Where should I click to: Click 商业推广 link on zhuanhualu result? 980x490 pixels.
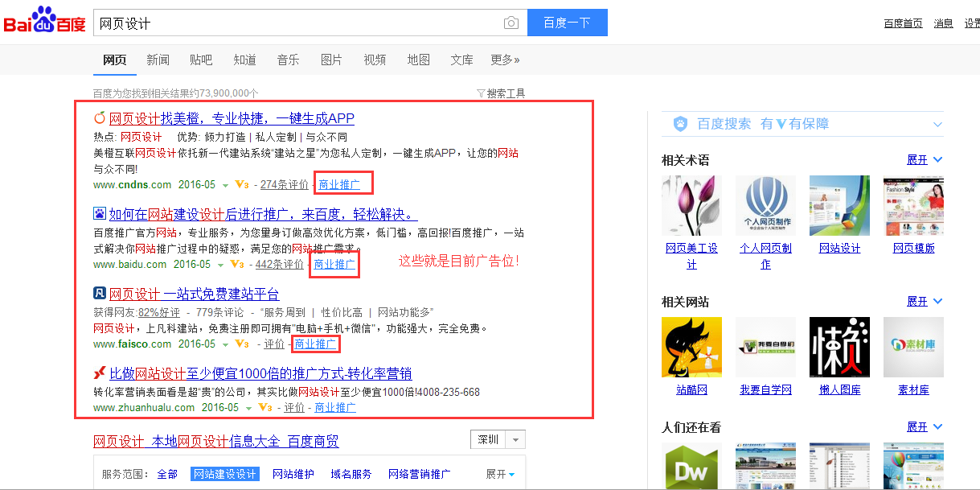coord(335,407)
